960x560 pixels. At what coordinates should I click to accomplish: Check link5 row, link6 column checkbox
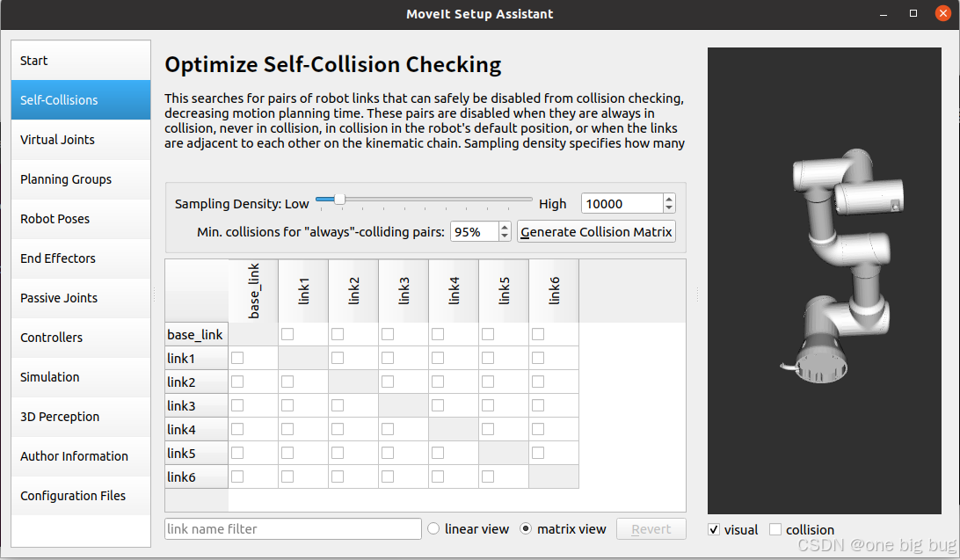pos(537,453)
